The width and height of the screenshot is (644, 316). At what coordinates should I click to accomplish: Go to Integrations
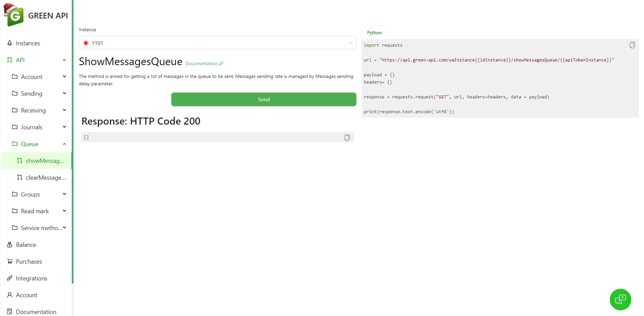(31, 278)
